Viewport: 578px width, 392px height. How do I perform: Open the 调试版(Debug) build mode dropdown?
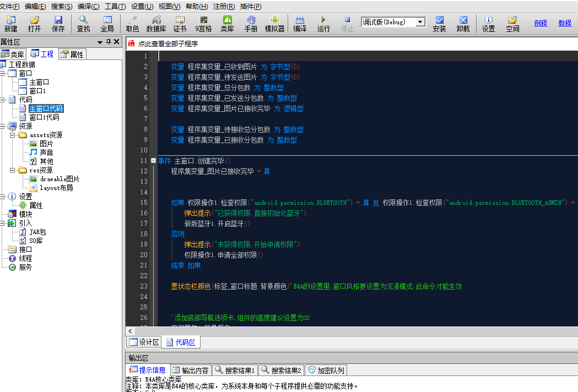tap(420, 22)
